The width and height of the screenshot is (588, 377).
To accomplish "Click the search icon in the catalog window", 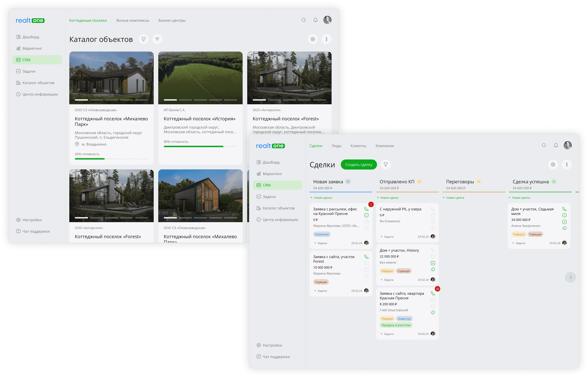I will 303,20.
